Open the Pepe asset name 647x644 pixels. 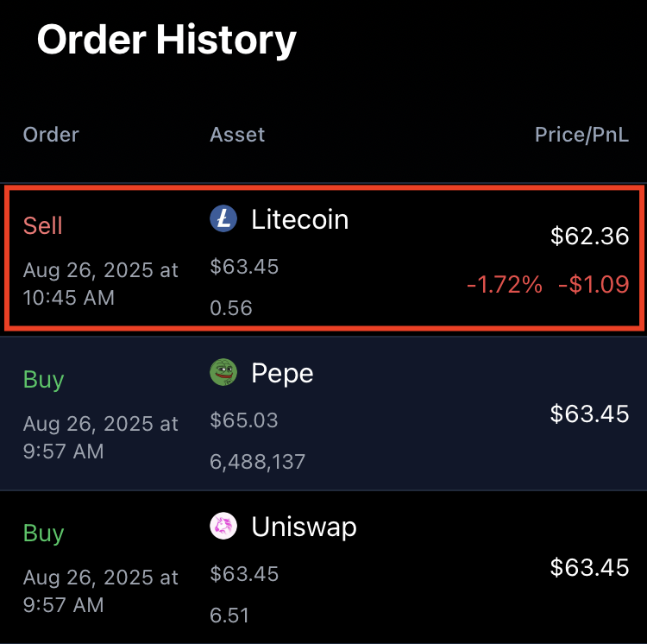pos(282,374)
